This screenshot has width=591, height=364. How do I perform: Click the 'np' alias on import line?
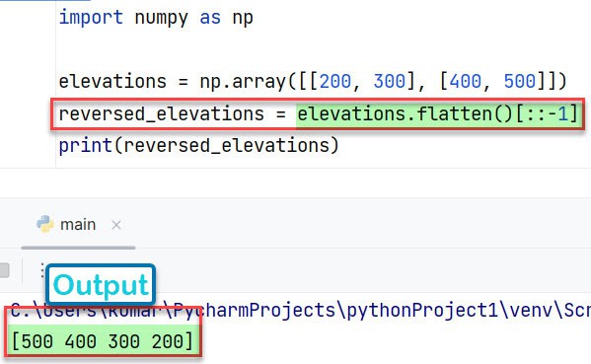point(243,19)
